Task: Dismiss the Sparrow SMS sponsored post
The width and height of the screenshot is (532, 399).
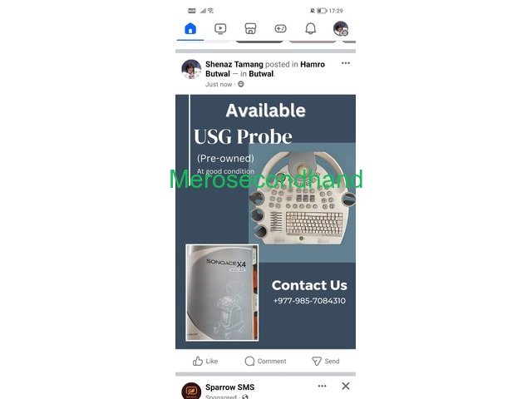Action: pyautogui.click(x=346, y=386)
